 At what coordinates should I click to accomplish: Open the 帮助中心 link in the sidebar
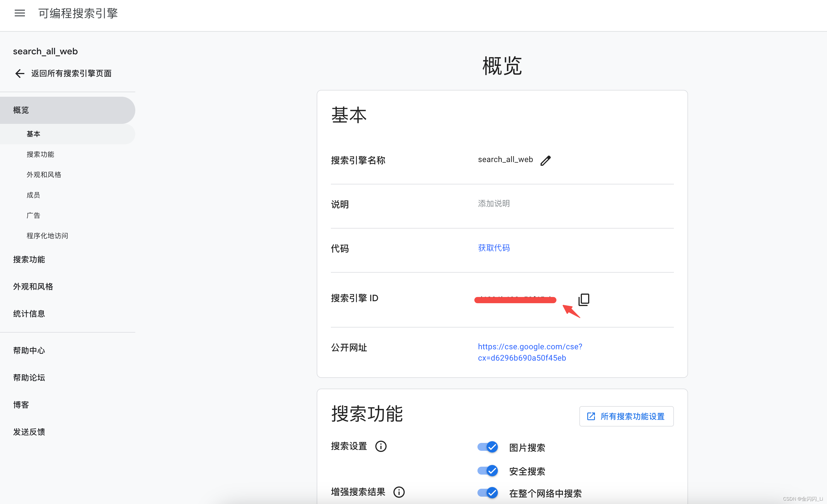click(x=29, y=350)
